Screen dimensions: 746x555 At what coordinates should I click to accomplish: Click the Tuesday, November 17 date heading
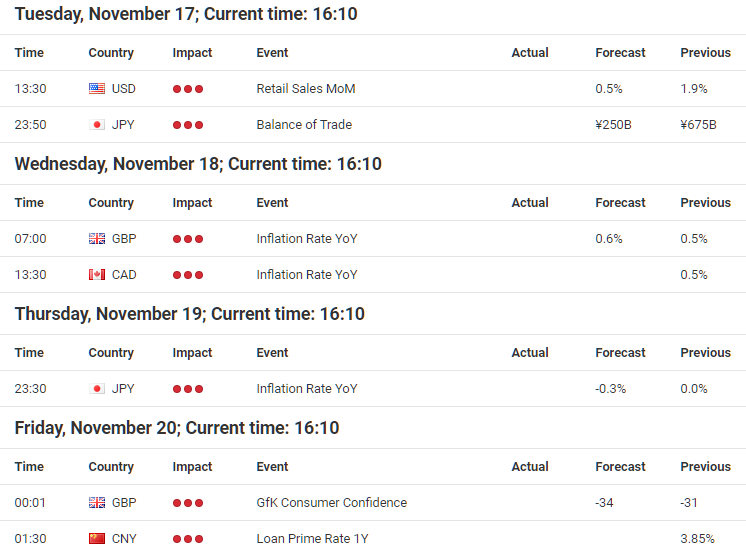[x=186, y=14]
